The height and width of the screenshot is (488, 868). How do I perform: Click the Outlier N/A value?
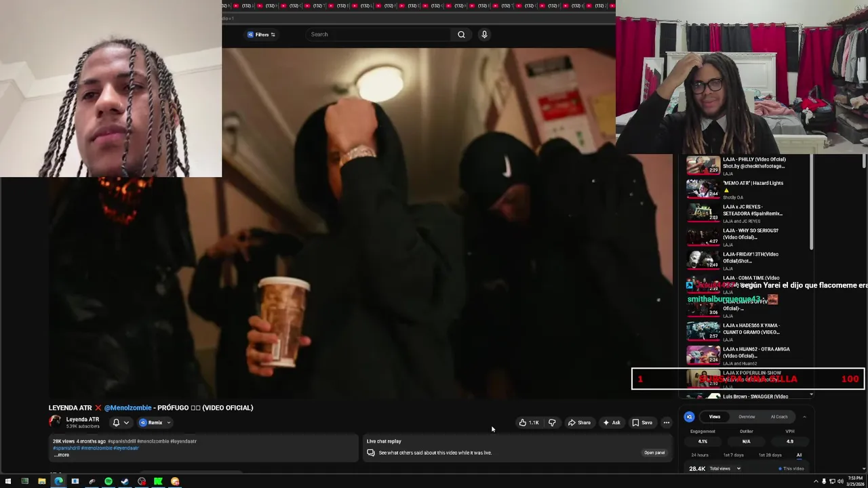pos(746,442)
